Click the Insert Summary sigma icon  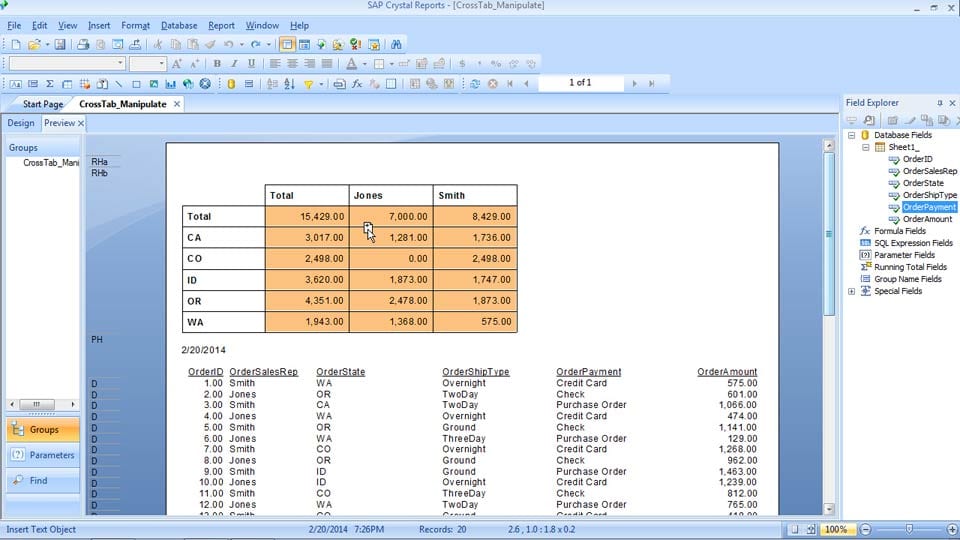pos(50,84)
